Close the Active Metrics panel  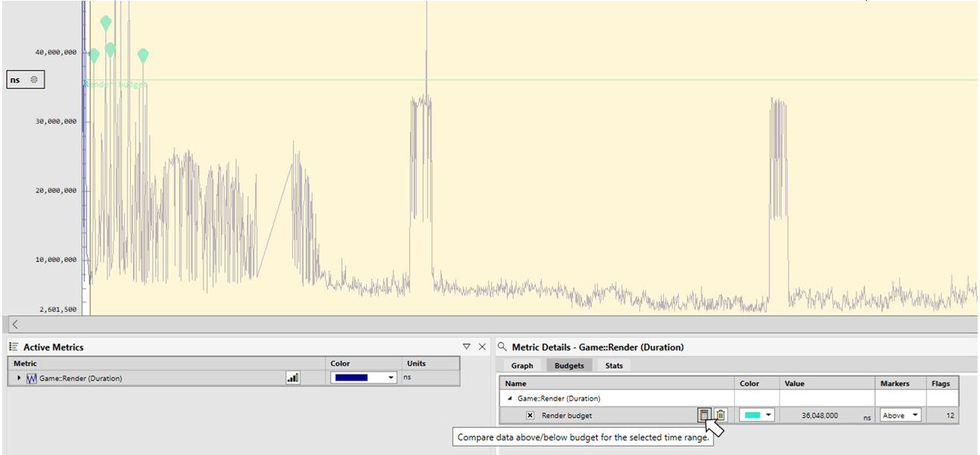click(482, 347)
